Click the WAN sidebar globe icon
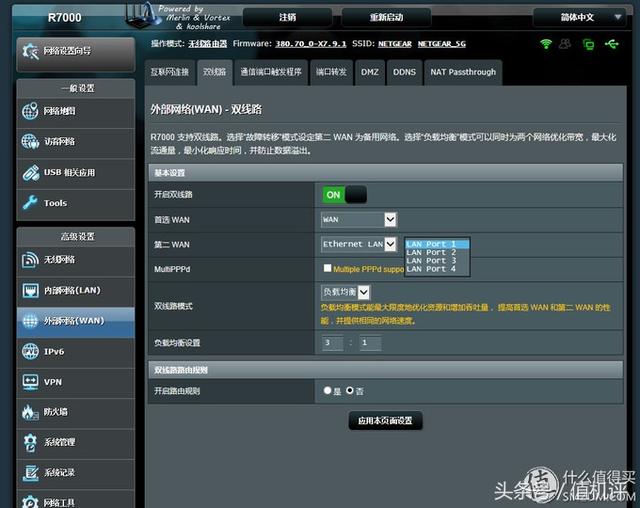The height and width of the screenshot is (508, 640). pyautogui.click(x=30, y=321)
